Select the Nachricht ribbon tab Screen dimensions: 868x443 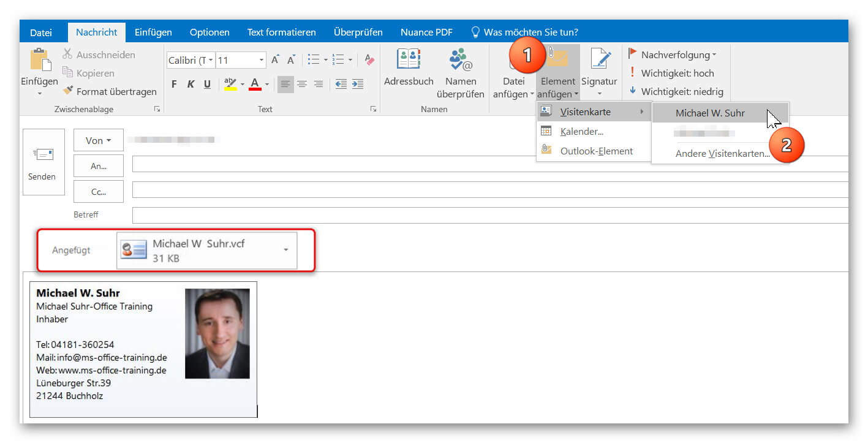pyautogui.click(x=97, y=32)
